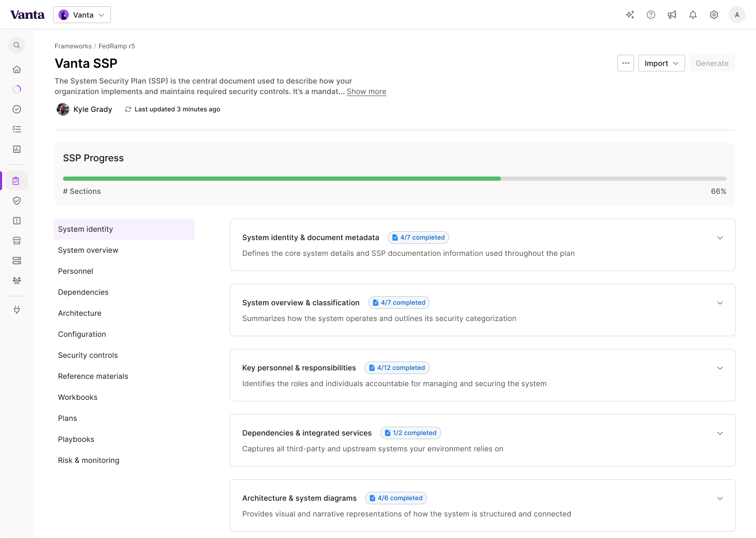The height and width of the screenshot is (538, 756).
Task: Go to FedRamp r5 breadcrumb
Action: (117, 46)
